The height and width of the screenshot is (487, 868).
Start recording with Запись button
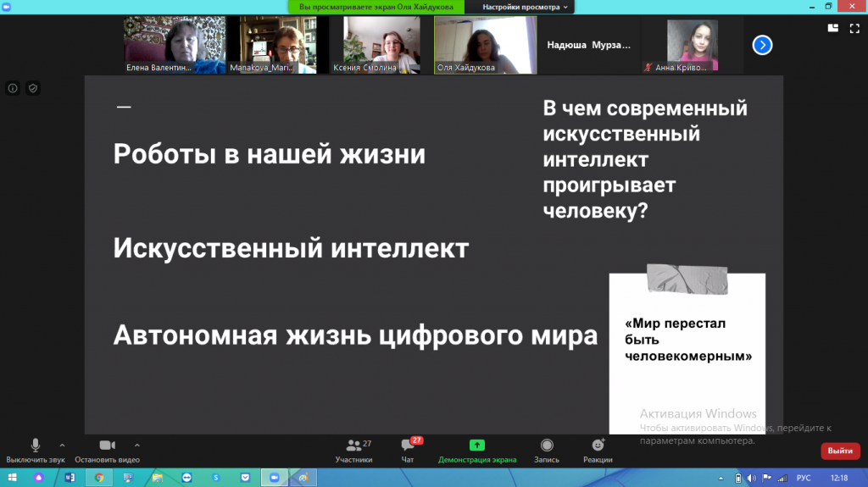pos(547,451)
